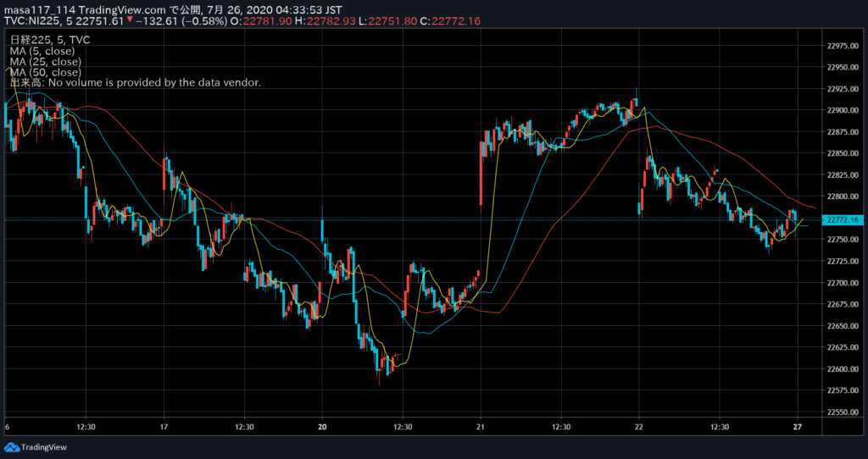The width and height of the screenshot is (868, 459).
Task: Click the 22575.00 price axis label
Action: tap(843, 391)
